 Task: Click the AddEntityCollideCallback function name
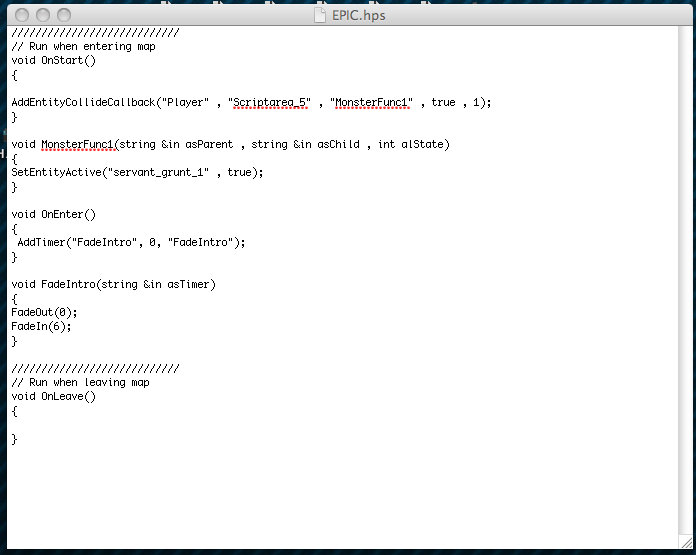[83, 103]
